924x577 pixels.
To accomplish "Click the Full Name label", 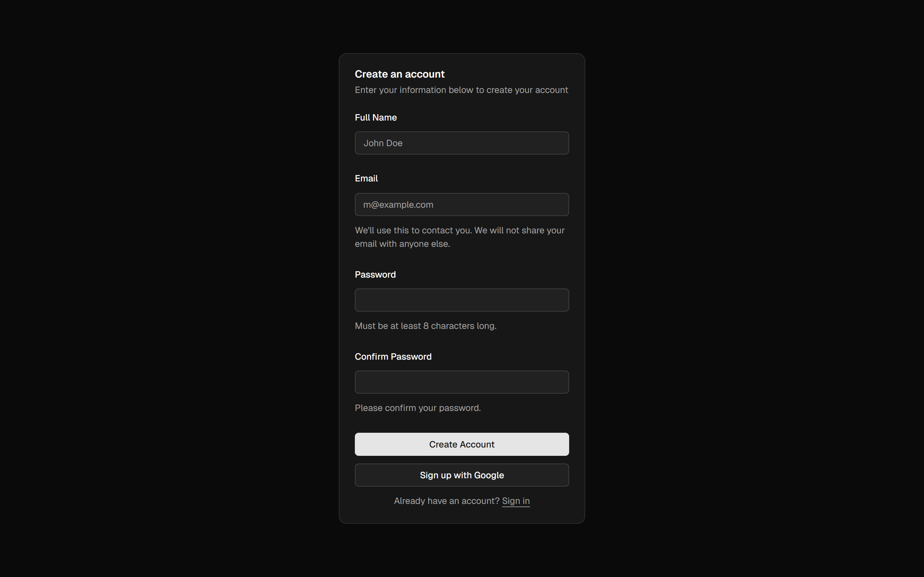I will pos(376,118).
